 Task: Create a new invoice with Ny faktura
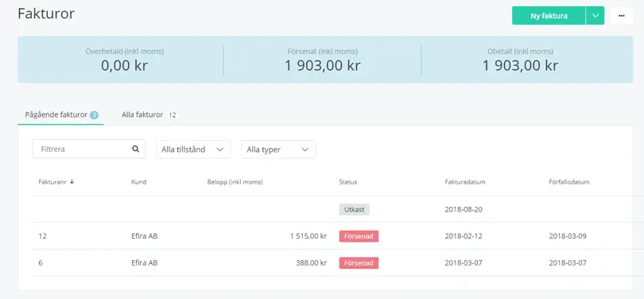point(549,16)
